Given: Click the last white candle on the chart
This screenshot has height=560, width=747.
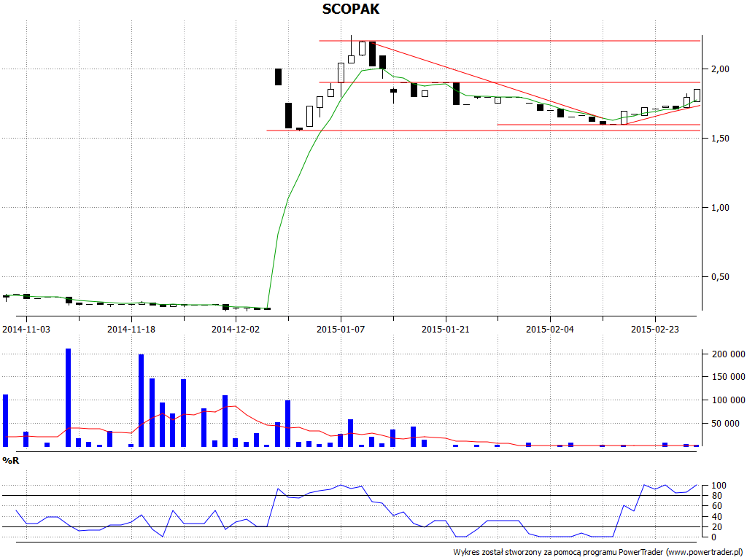Looking at the screenshot, I should click(697, 96).
